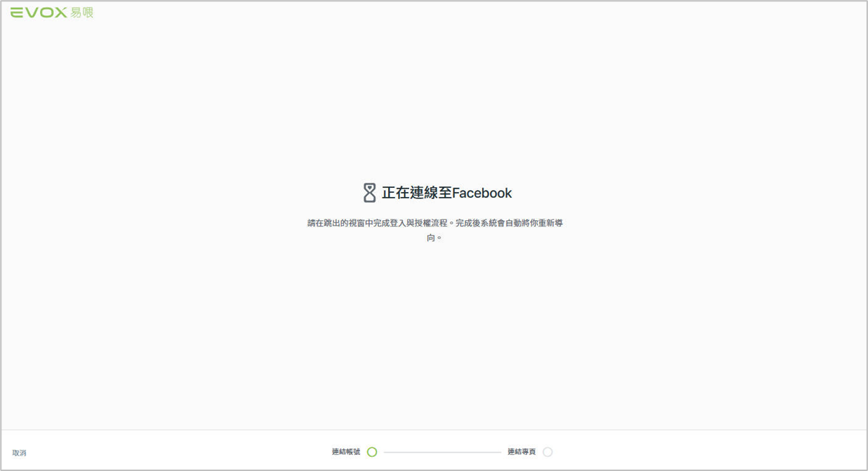This screenshot has width=868, height=471.
Task: Click the EVOX 易喂 logo
Action: click(52, 12)
